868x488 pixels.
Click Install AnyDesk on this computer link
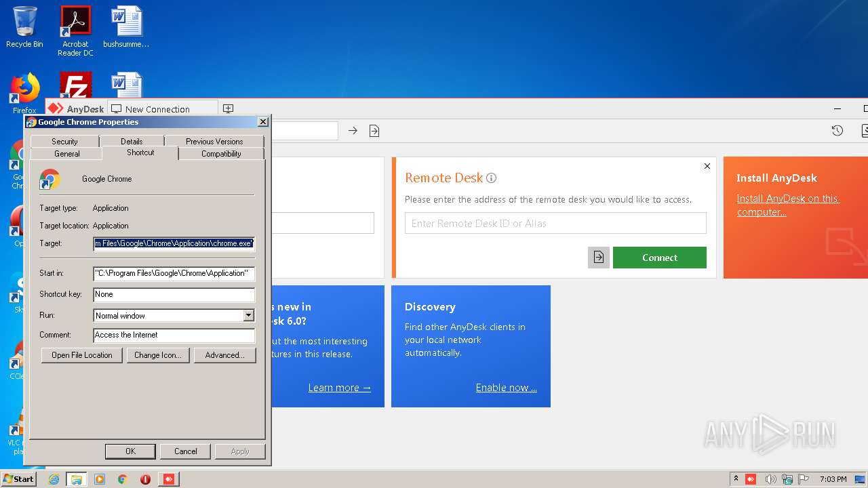[788, 205]
